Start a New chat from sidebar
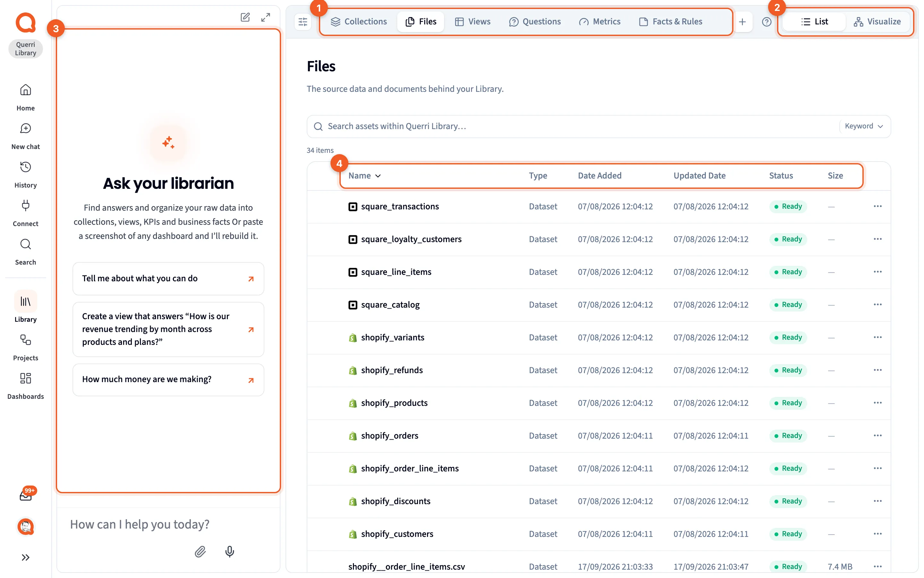924x578 pixels. (x=26, y=136)
